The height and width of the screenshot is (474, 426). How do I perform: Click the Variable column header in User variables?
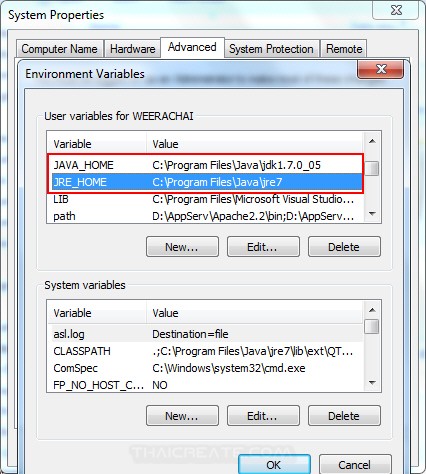pos(97,144)
